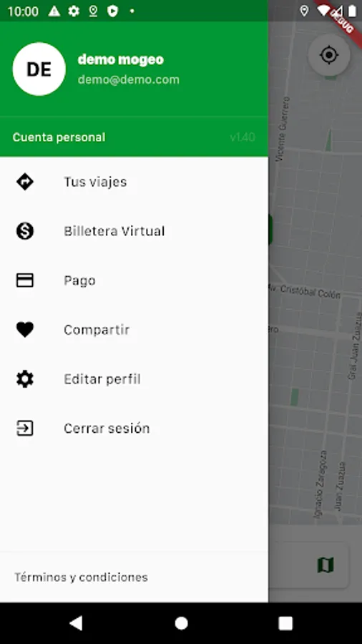The width and height of the screenshot is (362, 644).
Task: Tap the Billetera Virtual dollar icon
Action: pyautogui.click(x=25, y=231)
